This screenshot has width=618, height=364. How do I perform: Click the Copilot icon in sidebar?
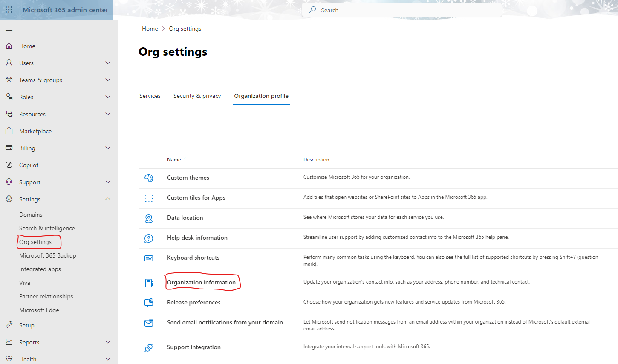point(9,165)
